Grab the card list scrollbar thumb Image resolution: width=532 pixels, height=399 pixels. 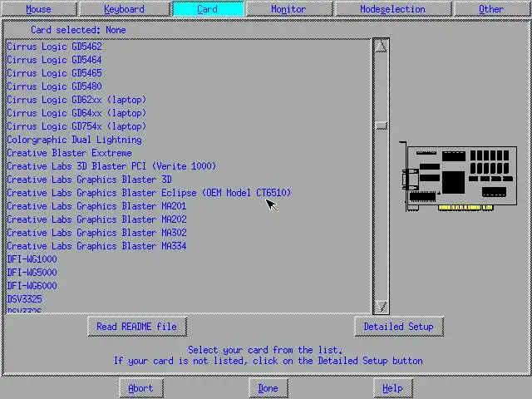tap(381, 126)
